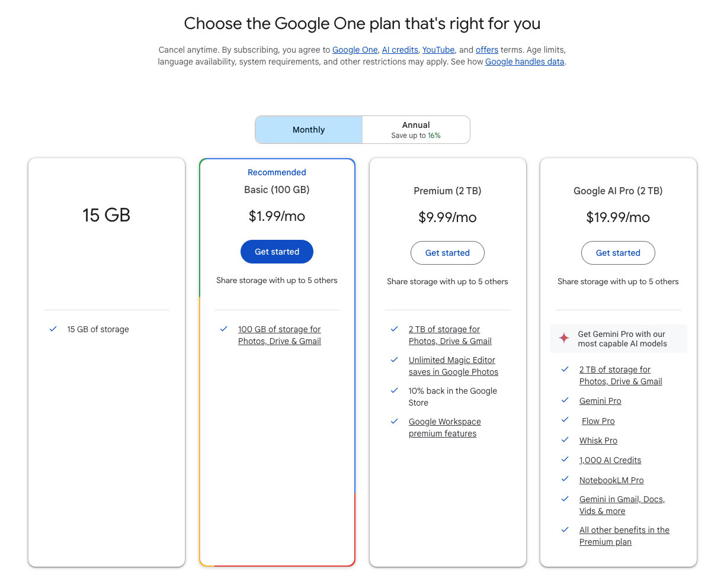Select the Recommended Basic plan card
The width and height of the screenshot is (724, 588).
[x=277, y=189]
